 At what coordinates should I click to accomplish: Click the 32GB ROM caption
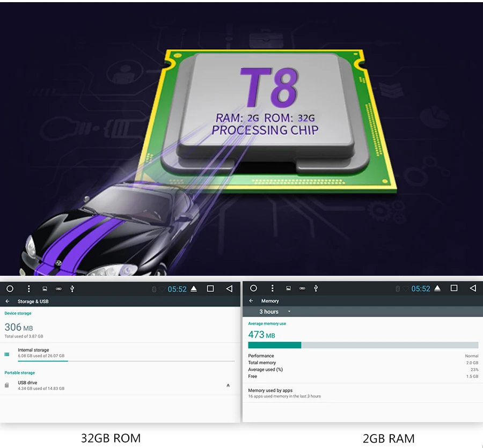coord(111,438)
